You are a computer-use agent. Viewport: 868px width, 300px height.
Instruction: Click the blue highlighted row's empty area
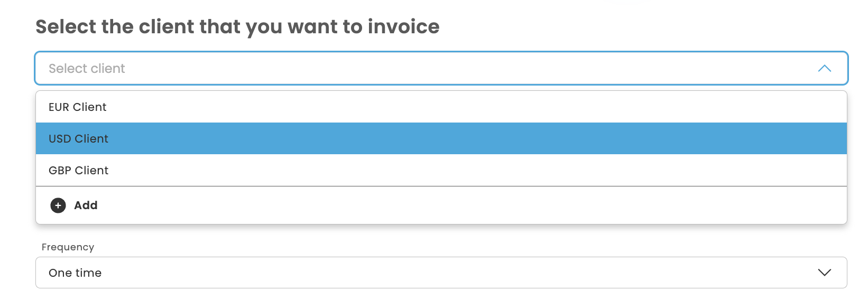pyautogui.click(x=476, y=139)
